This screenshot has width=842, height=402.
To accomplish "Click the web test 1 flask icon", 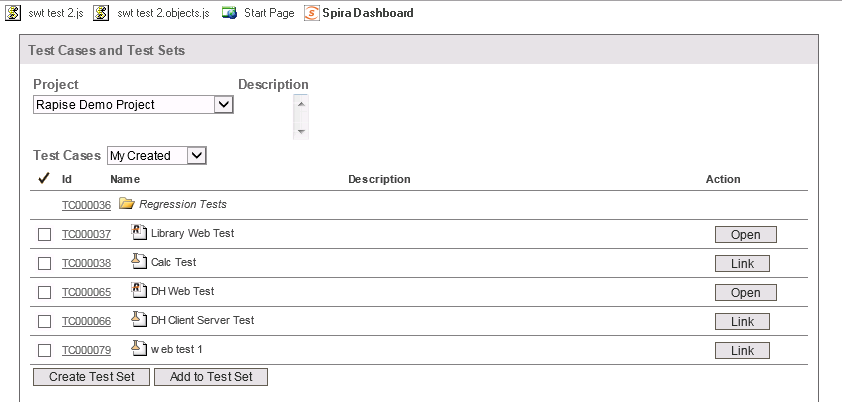I will (x=140, y=349).
